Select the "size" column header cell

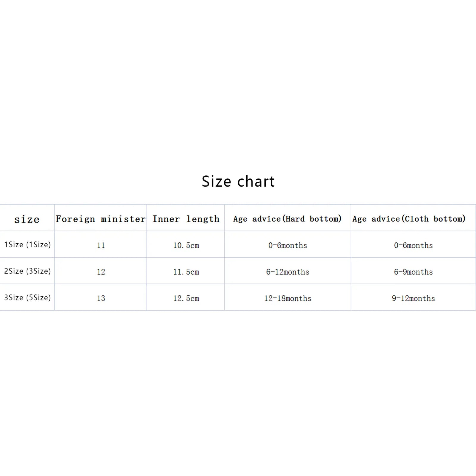pyautogui.click(x=27, y=219)
